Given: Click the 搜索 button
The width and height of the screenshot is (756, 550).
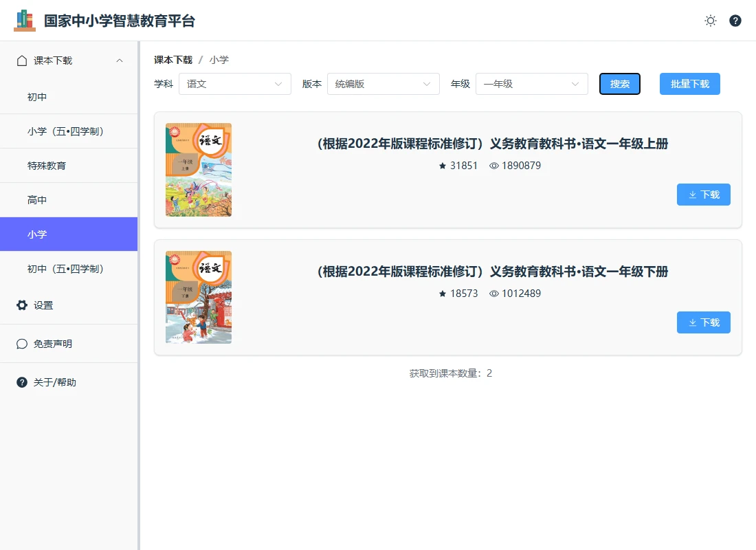Looking at the screenshot, I should pos(620,84).
